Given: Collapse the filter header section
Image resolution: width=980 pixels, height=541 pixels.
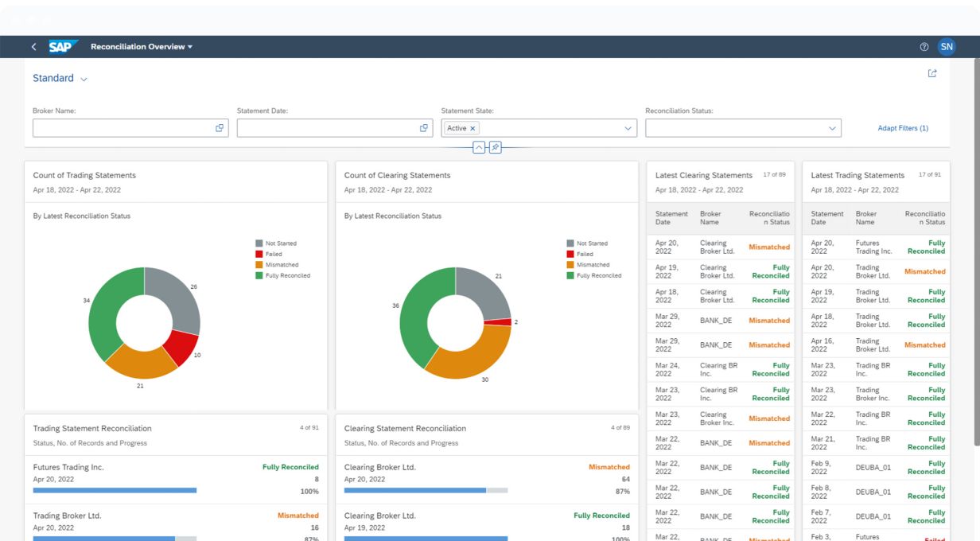Looking at the screenshot, I should coord(479,147).
